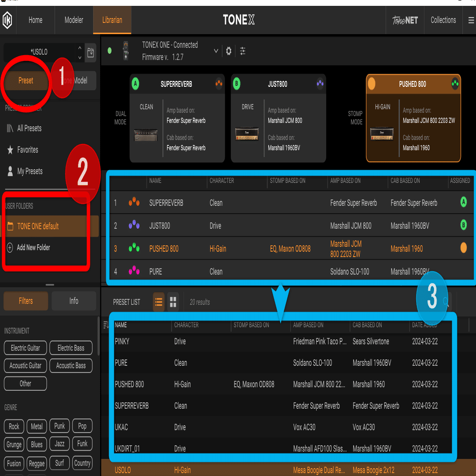Switch to the Modeler tab
Viewport: 476px width, 476px height.
[x=74, y=20]
